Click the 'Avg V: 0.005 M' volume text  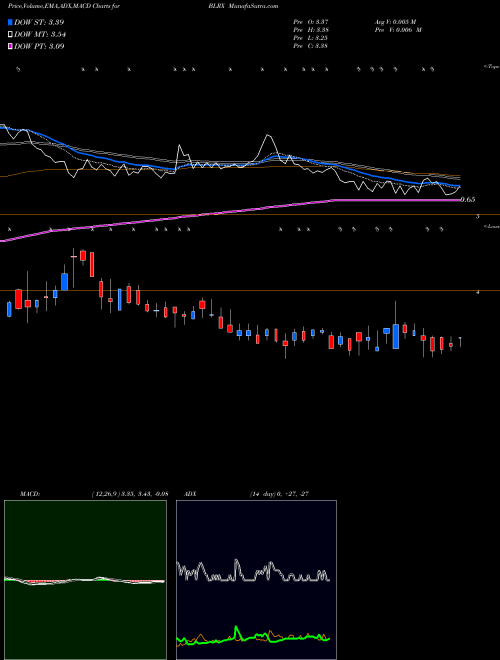395,21
